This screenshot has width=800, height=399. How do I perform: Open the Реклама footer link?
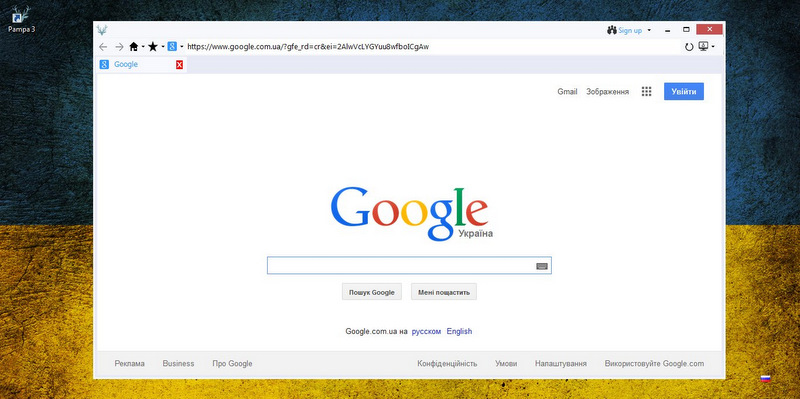(x=130, y=364)
